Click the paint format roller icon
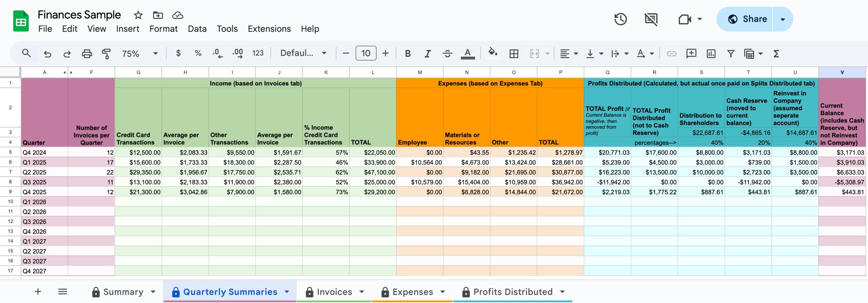The width and height of the screenshot is (868, 303). point(106,54)
